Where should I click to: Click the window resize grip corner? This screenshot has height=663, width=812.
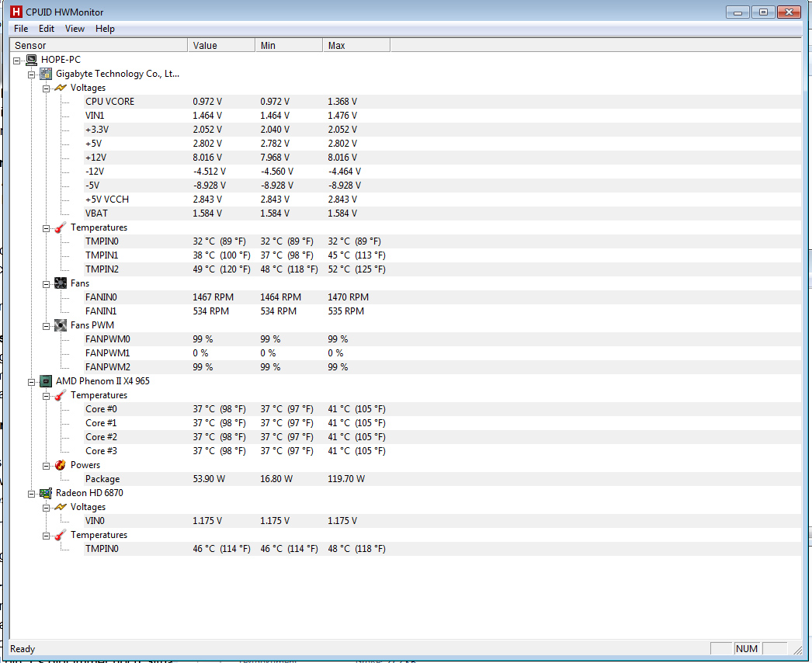pyautogui.click(x=797, y=650)
